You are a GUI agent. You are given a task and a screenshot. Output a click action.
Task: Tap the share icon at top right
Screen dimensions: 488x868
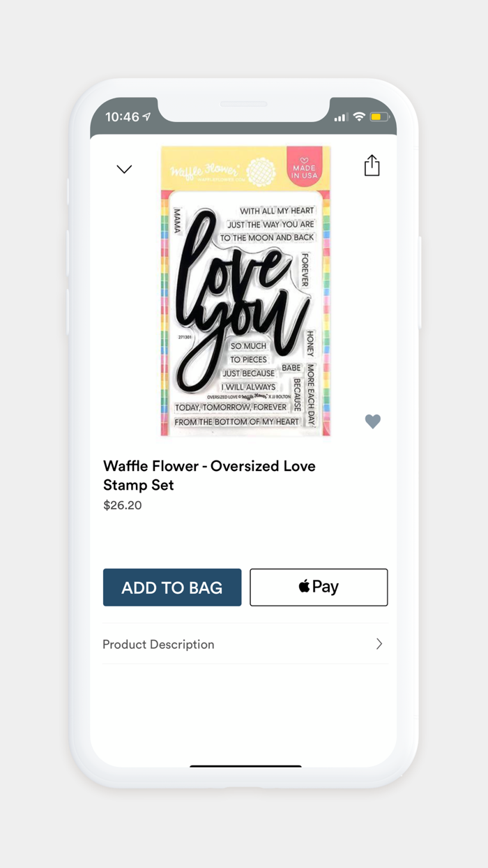[x=372, y=165]
